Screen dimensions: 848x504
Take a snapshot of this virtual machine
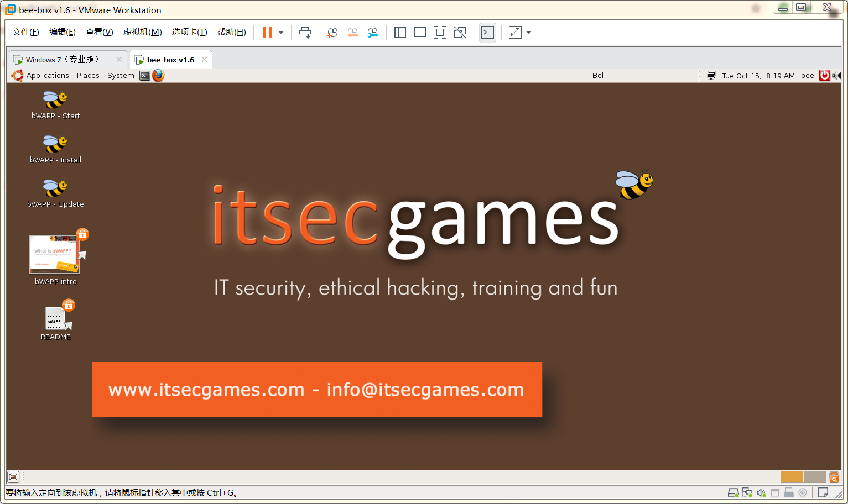332,33
